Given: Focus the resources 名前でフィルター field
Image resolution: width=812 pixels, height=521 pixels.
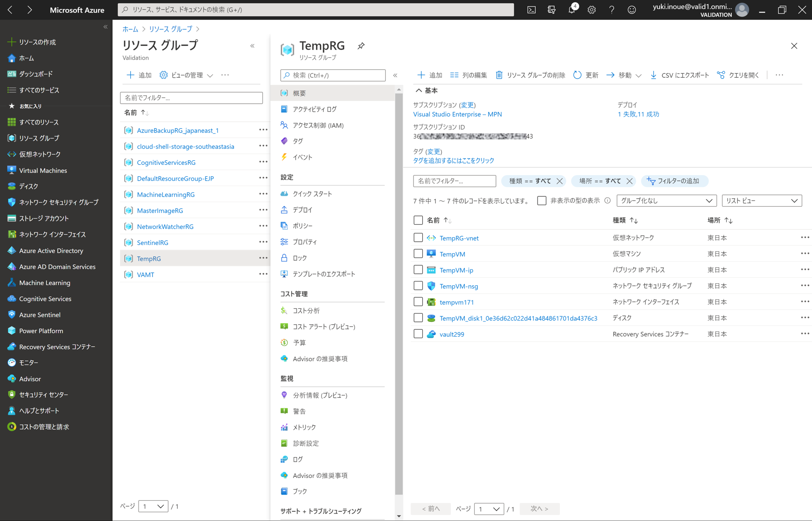Looking at the screenshot, I should coord(455,181).
